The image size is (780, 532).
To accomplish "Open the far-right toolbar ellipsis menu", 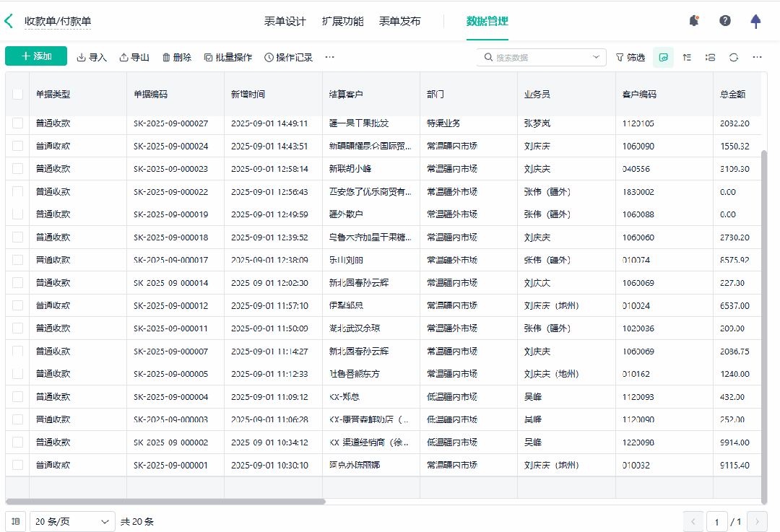I will pos(757,57).
